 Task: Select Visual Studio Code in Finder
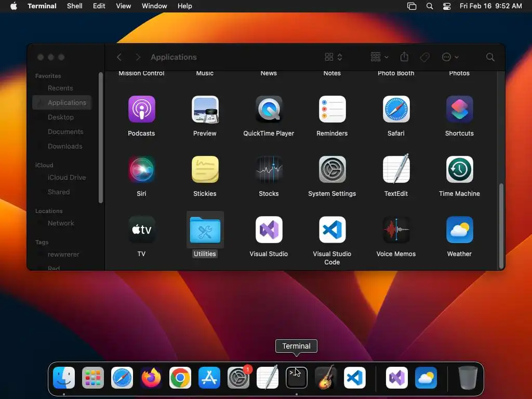[x=332, y=230]
